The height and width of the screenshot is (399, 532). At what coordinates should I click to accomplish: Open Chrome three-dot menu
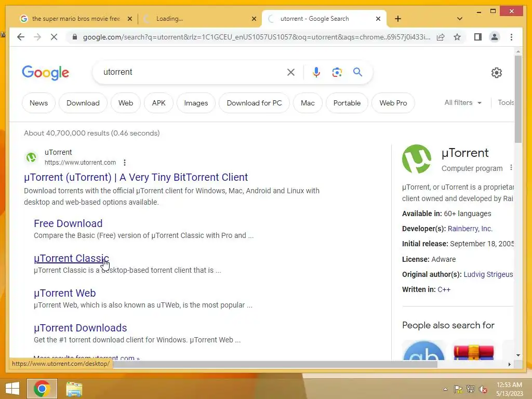pyautogui.click(x=511, y=37)
